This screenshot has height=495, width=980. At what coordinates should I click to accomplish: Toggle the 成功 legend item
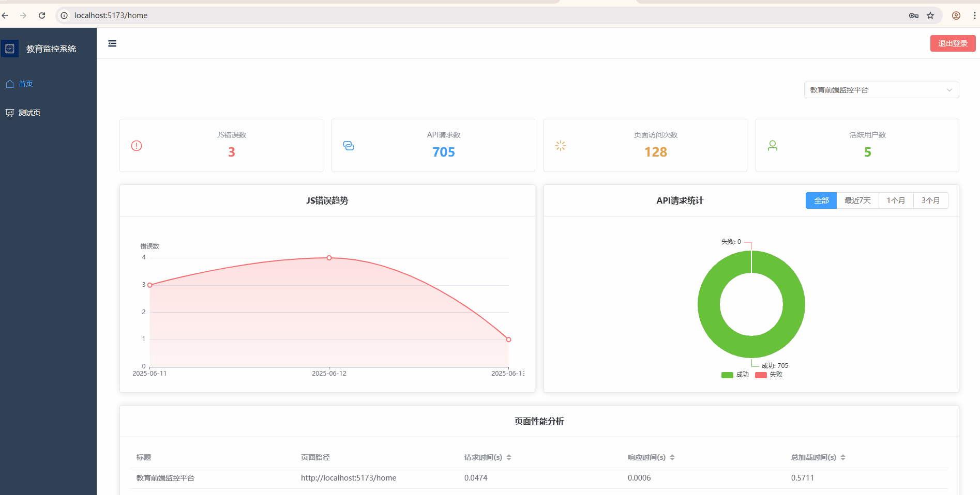[735, 375]
